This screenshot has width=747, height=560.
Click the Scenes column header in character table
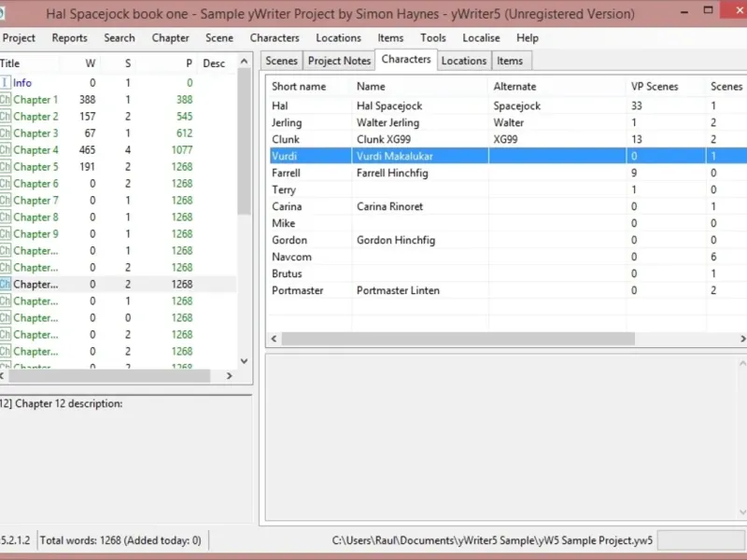coord(726,87)
